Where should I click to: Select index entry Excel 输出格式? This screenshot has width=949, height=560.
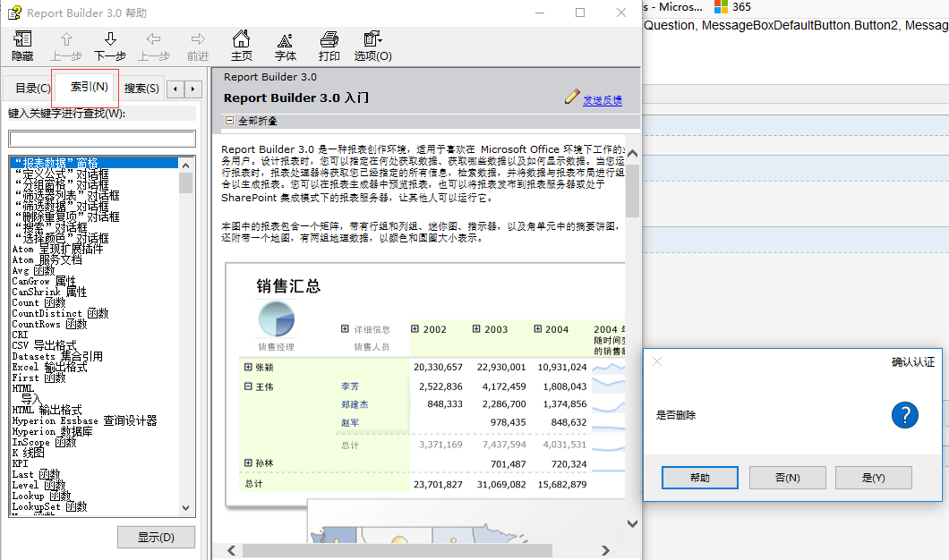click(49, 367)
